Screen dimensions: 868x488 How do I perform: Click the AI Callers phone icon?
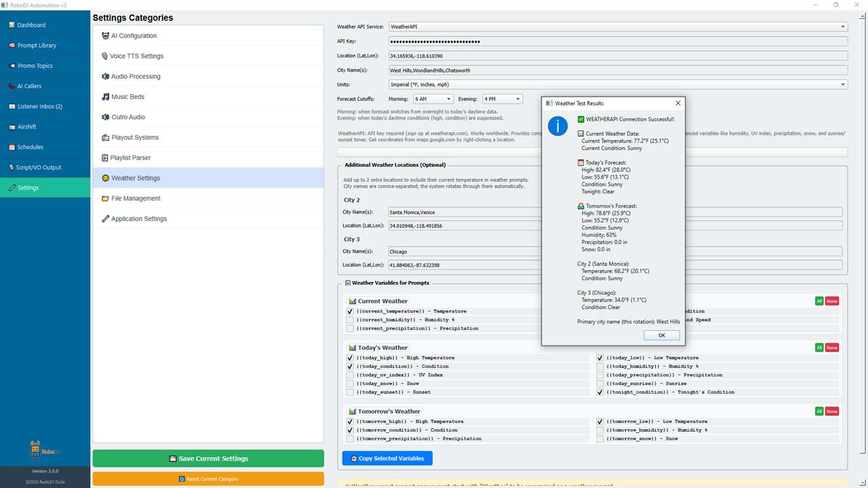pyautogui.click(x=12, y=86)
